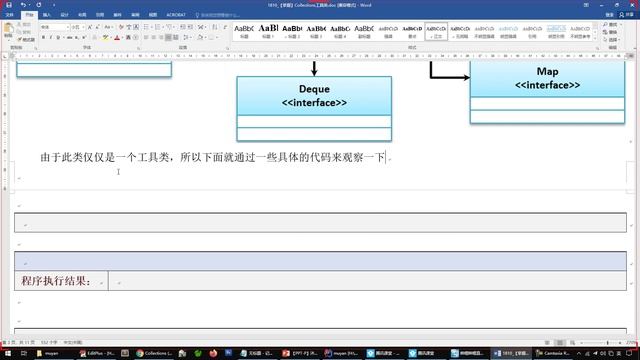Switch to the Design ribbon tab

tap(64, 15)
